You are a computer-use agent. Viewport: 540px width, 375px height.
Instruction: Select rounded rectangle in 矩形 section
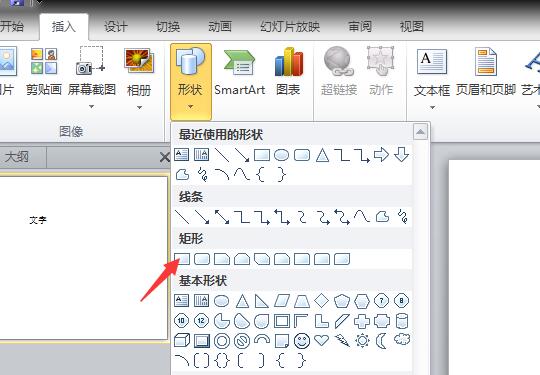(202, 259)
